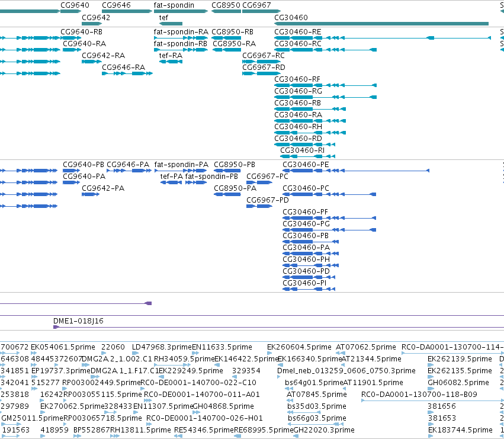Select the CG30460-PI protein label
Screen dimensions: 504x439
pos(304,283)
